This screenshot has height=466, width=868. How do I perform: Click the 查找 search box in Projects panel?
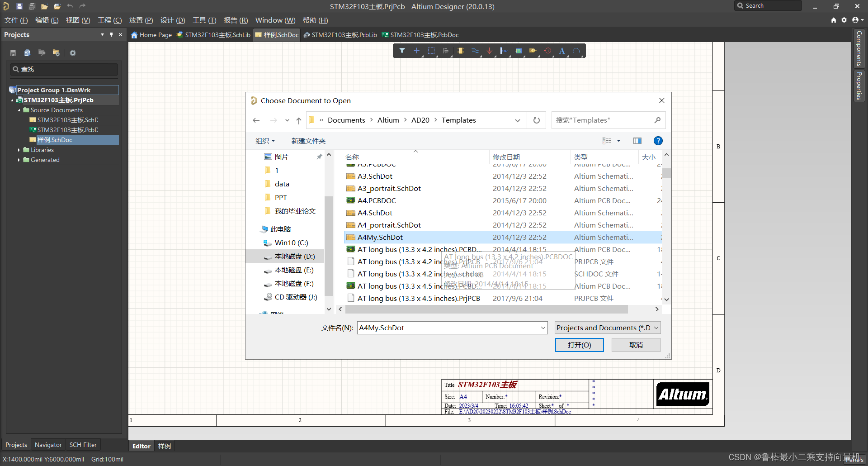click(64, 69)
